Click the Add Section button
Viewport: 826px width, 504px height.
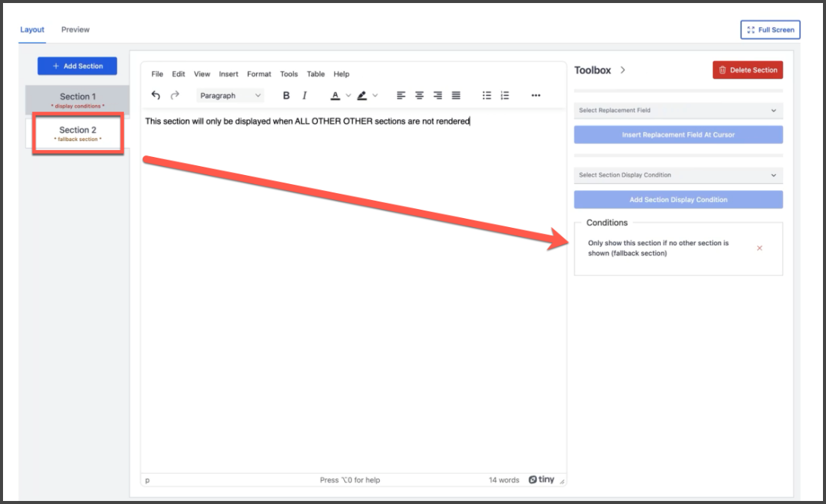click(x=78, y=66)
